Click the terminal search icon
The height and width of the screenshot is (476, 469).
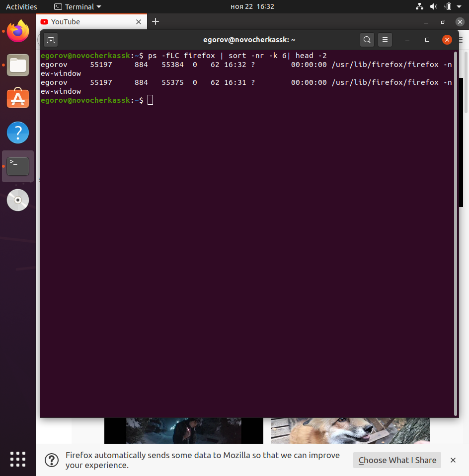click(367, 40)
